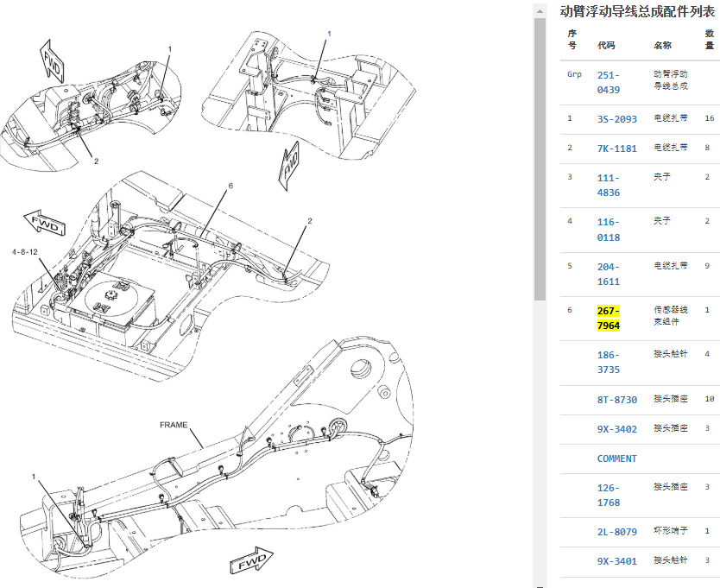Open part code 9X-3401 link
This screenshot has height=588, width=720.
click(x=617, y=561)
